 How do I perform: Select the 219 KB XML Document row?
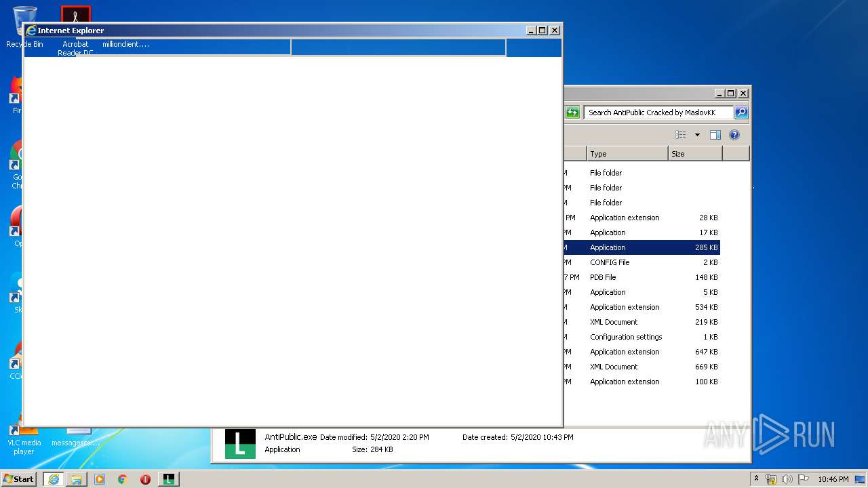coord(642,322)
